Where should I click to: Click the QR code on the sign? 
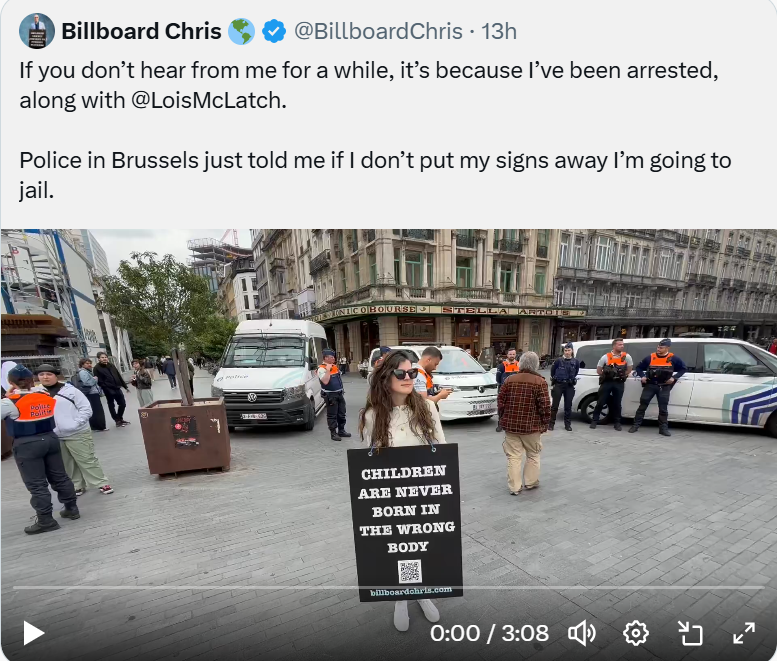pyautogui.click(x=410, y=571)
